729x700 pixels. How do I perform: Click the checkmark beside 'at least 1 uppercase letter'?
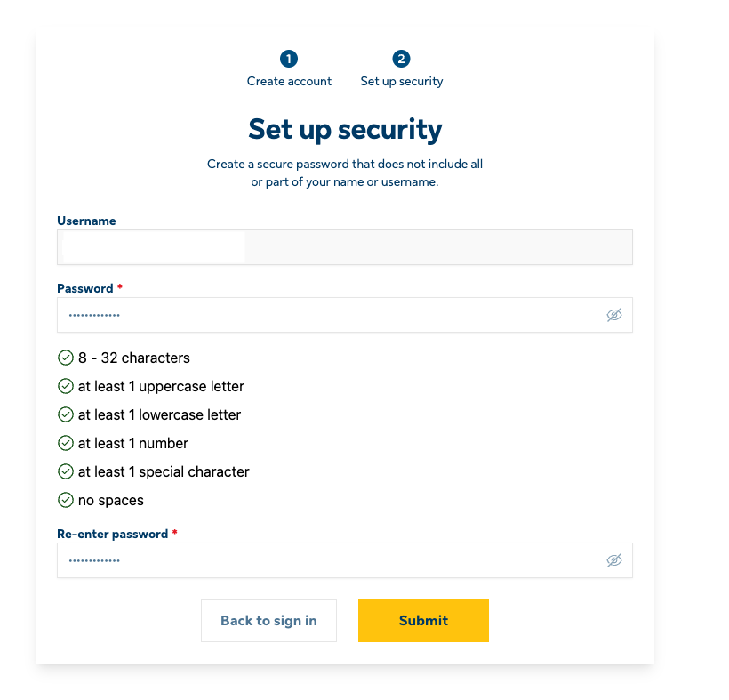click(65, 386)
